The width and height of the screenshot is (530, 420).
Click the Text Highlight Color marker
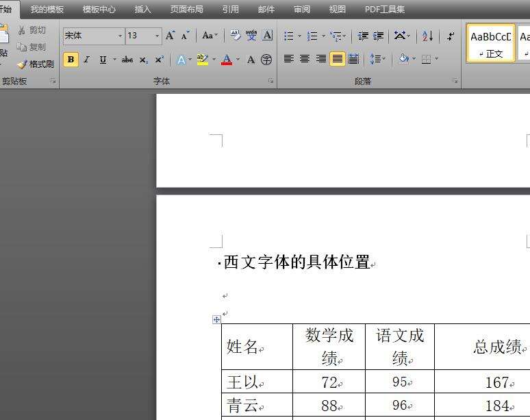tap(202, 60)
